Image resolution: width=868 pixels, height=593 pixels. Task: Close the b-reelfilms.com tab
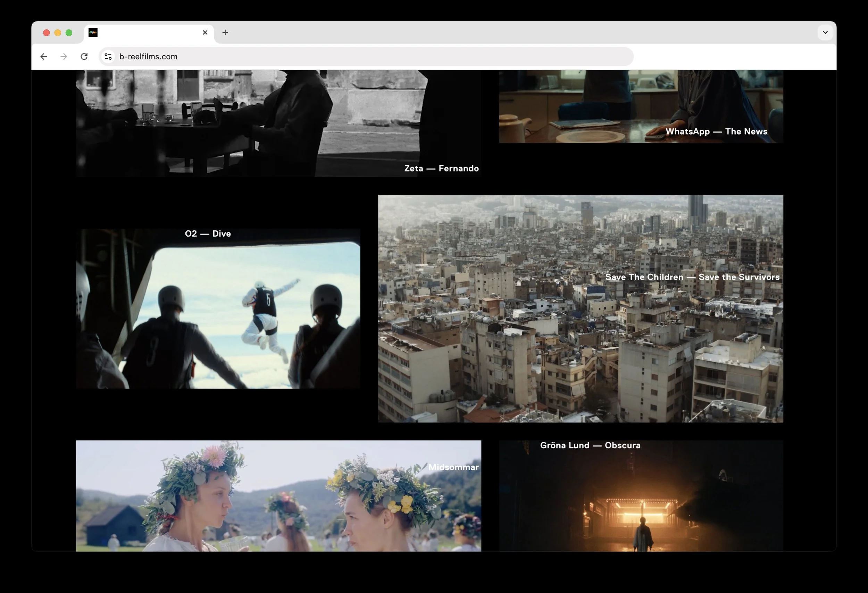click(x=205, y=33)
